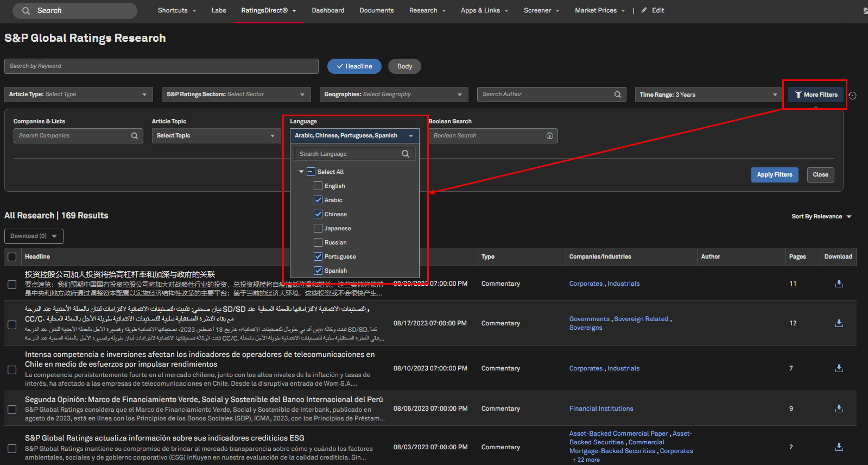Image resolution: width=868 pixels, height=465 pixels.
Task: Uncheck the Portuguese language checkbox
Action: tap(318, 256)
